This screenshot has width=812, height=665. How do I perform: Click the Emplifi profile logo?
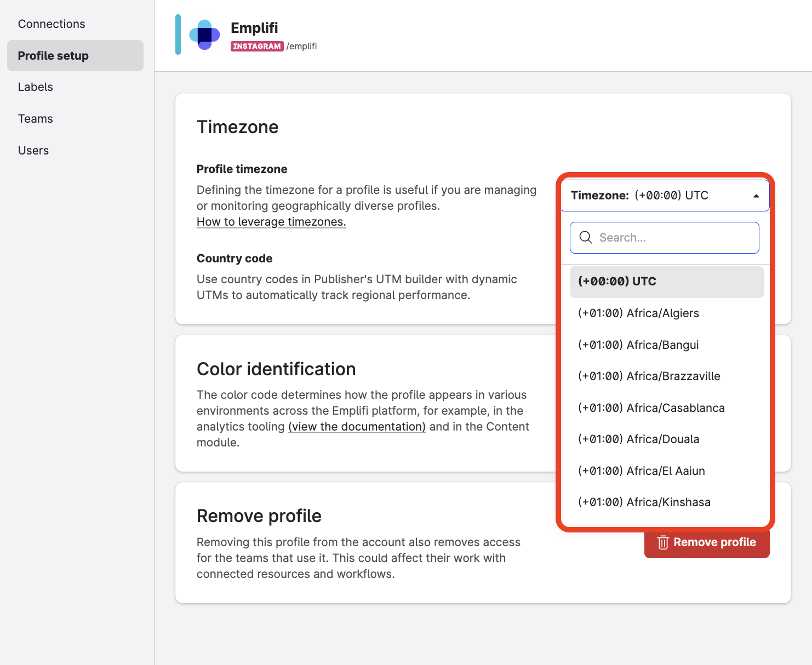[x=204, y=35]
